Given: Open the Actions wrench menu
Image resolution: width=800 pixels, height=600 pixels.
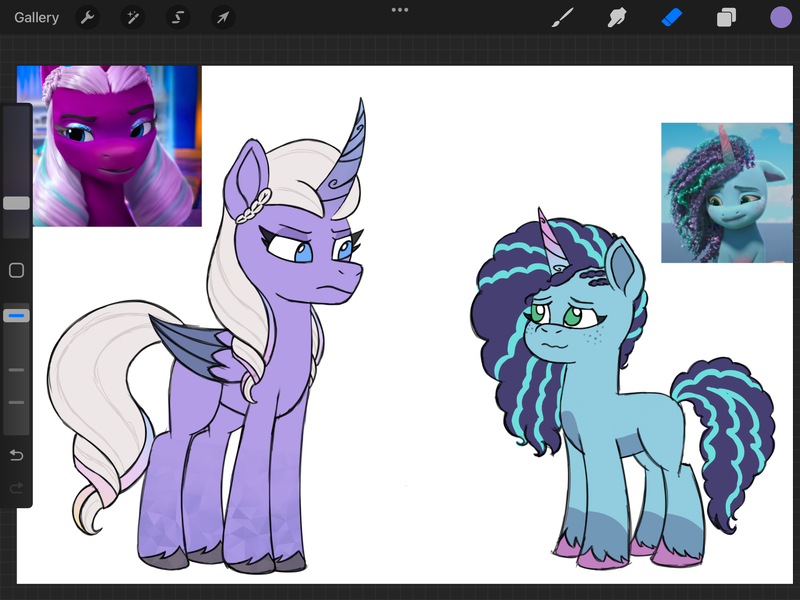Looking at the screenshot, I should coord(88,17).
